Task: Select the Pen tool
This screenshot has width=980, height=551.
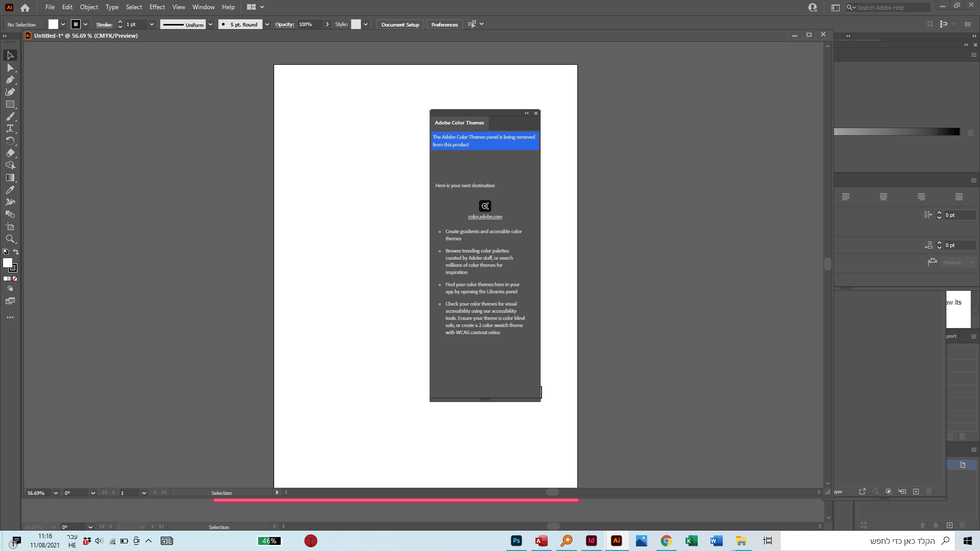Action: [x=10, y=80]
